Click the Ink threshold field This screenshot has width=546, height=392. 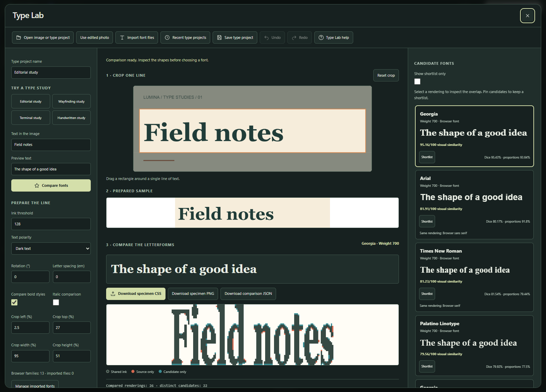click(x=51, y=224)
